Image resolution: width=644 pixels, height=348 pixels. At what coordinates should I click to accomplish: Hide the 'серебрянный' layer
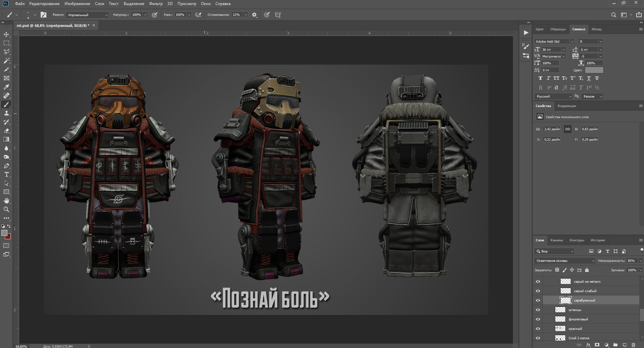click(x=538, y=300)
